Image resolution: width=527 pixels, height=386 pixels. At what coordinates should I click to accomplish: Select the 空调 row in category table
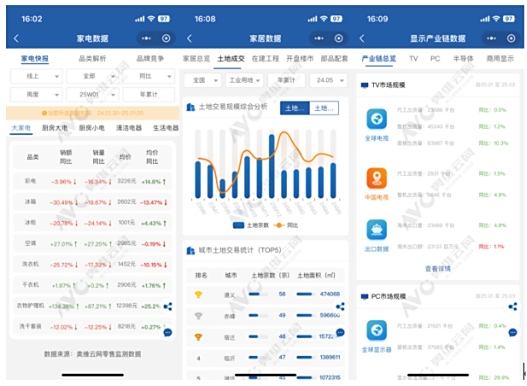pos(93,244)
